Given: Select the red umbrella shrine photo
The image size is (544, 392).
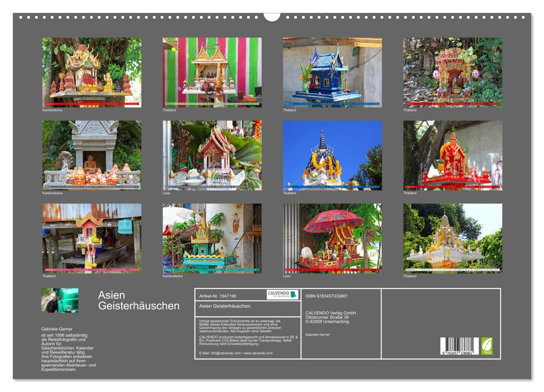Looking at the screenshot, I should click(x=332, y=238).
